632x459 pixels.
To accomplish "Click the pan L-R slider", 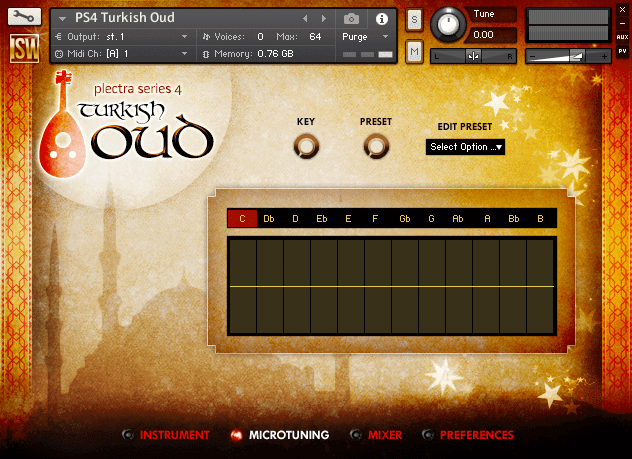I will [x=473, y=56].
